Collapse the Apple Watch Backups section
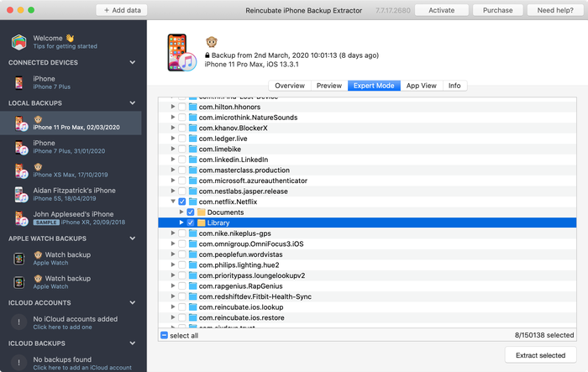This screenshot has height=372, width=588. (x=133, y=238)
